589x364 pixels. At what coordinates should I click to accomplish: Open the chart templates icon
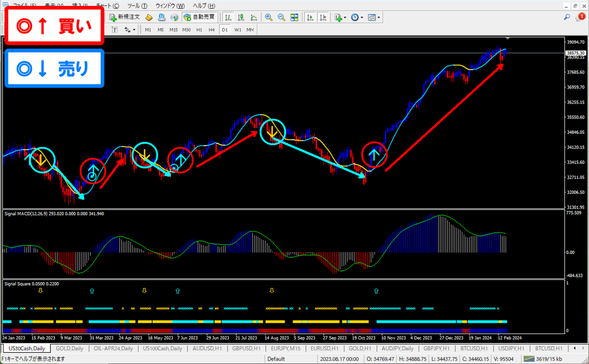click(x=372, y=17)
